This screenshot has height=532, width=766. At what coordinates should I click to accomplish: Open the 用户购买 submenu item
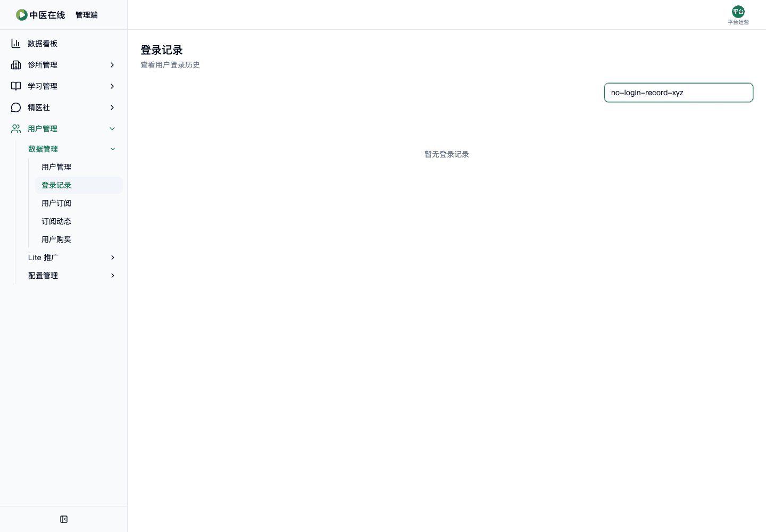point(79,239)
